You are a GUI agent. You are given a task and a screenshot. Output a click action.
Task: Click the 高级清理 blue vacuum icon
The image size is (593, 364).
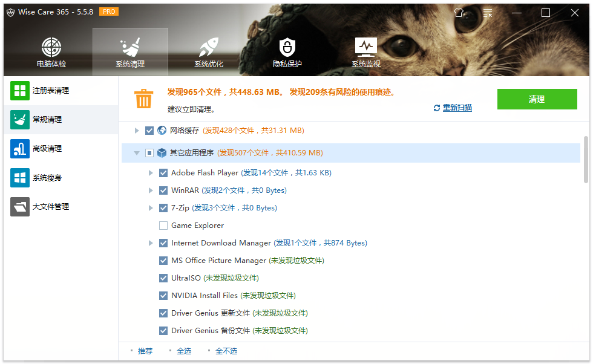19,149
